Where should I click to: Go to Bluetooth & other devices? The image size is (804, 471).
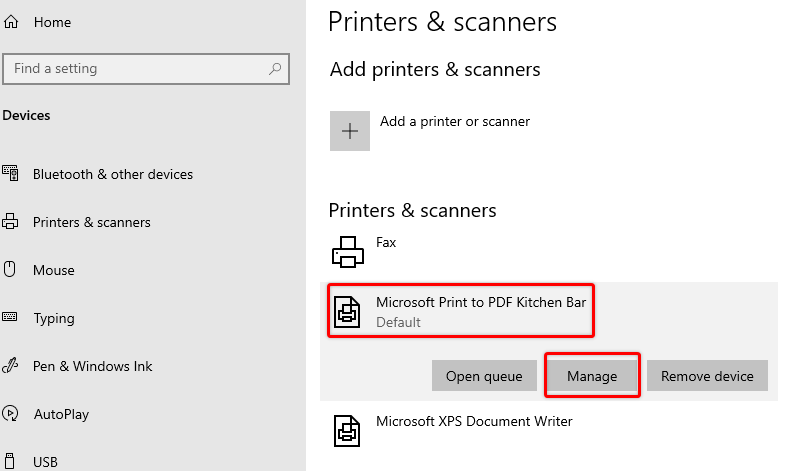pos(113,174)
